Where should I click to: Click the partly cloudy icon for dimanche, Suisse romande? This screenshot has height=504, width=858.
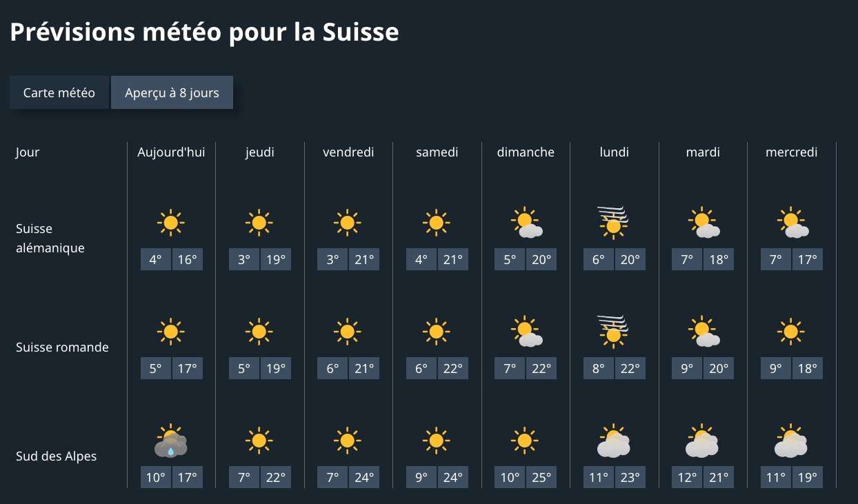[x=525, y=331]
